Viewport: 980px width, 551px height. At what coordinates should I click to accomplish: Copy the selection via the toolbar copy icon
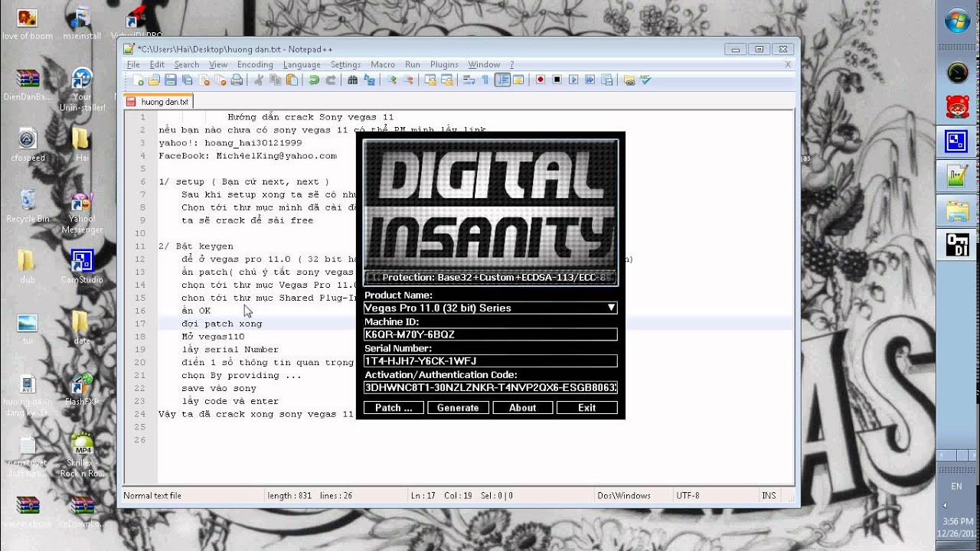tap(276, 80)
